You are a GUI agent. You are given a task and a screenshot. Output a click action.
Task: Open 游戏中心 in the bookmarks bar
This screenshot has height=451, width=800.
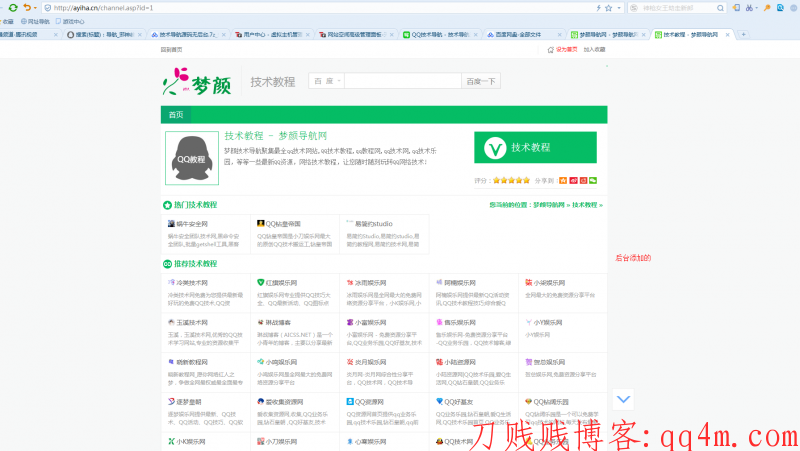pos(70,21)
